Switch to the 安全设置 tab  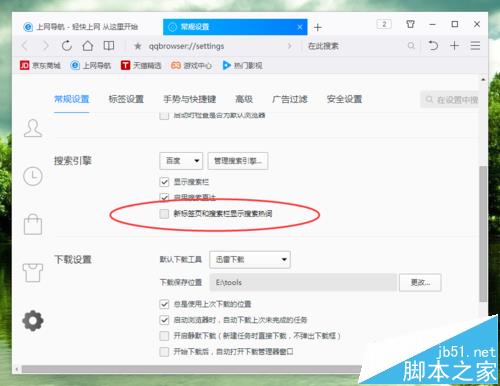coord(344,99)
